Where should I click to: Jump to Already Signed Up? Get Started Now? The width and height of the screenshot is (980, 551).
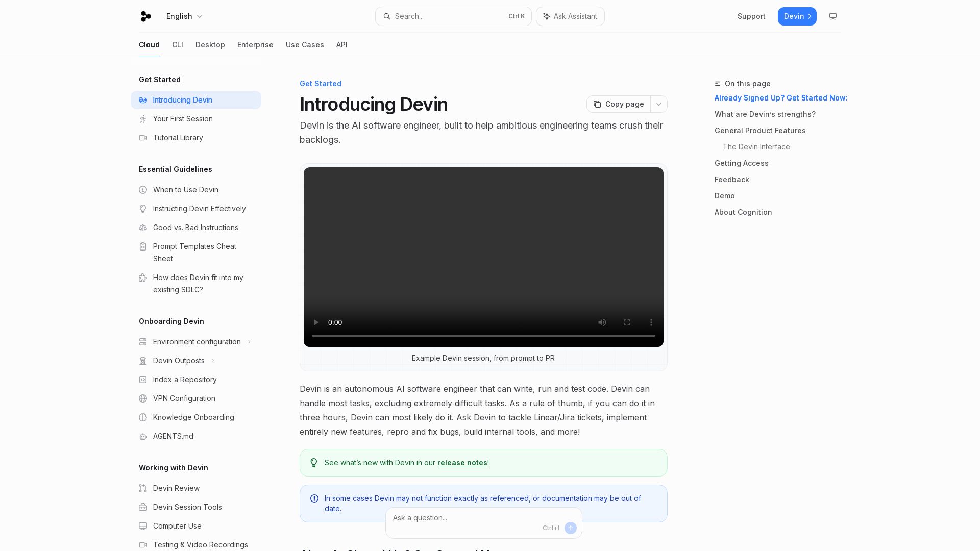click(x=781, y=98)
